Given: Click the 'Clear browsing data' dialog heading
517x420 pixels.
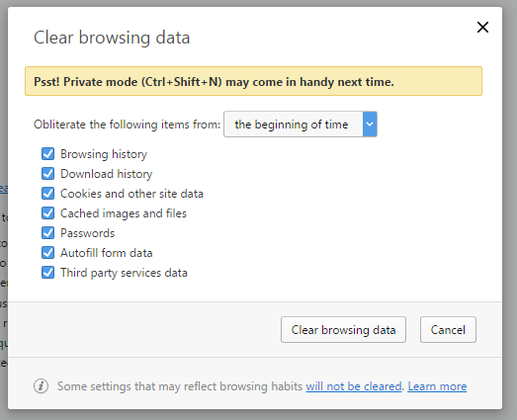Looking at the screenshot, I should coord(112,38).
